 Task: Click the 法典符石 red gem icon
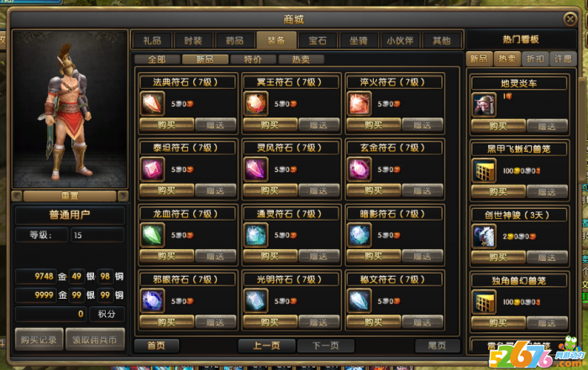click(152, 103)
